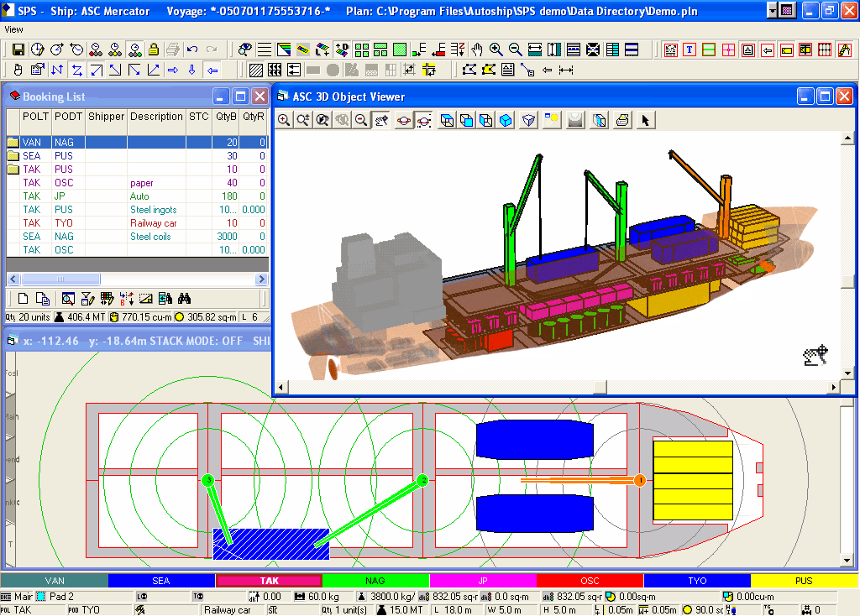Toggle the left arrow direction button
Screen dimensions: 860x616
212,70
